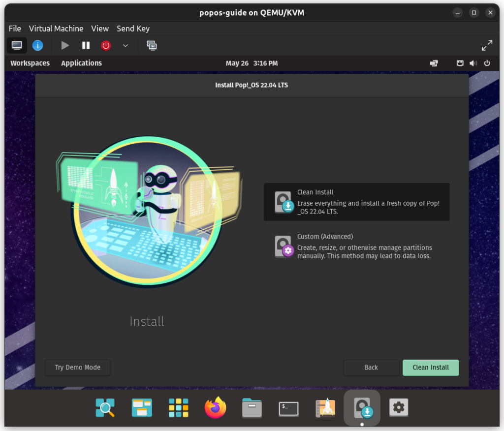The image size is (504, 431).
Task: Show the graphical console view
Action: tap(17, 45)
